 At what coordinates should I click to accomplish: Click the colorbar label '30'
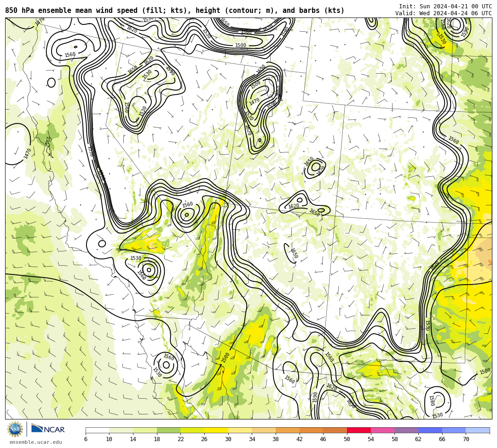click(x=228, y=439)
